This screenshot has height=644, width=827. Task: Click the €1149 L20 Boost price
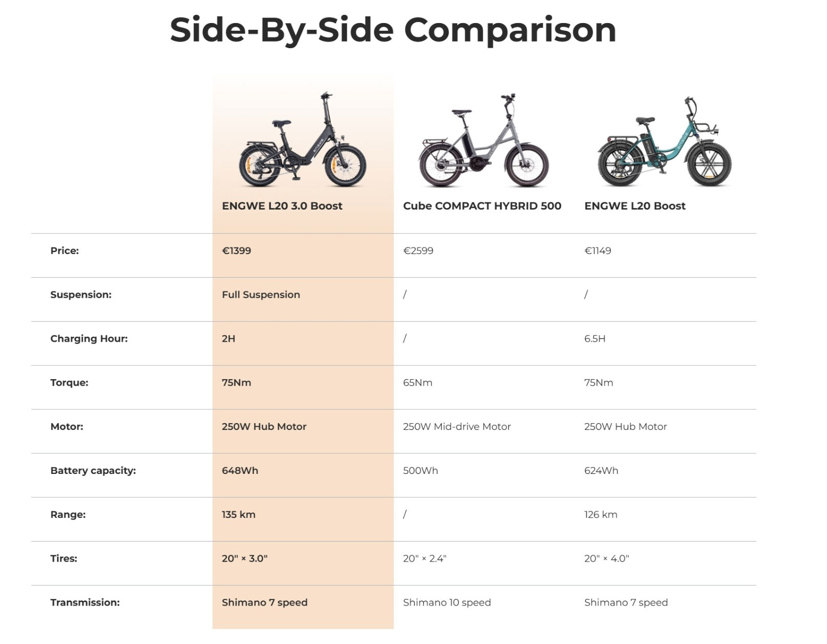click(x=597, y=251)
